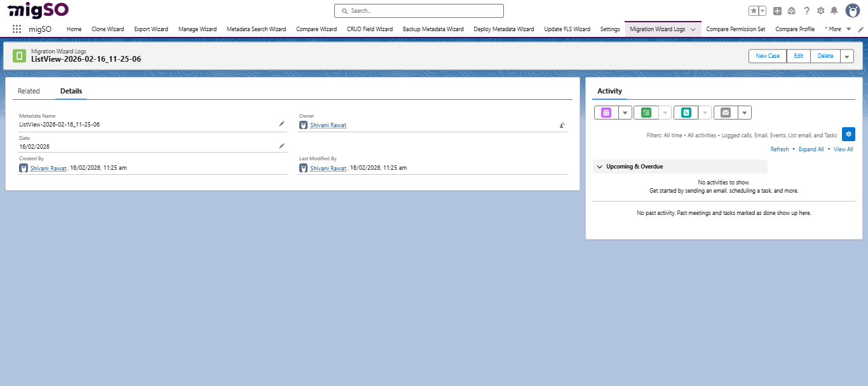
Task: Select the green Create Task icon
Action: (x=645, y=112)
